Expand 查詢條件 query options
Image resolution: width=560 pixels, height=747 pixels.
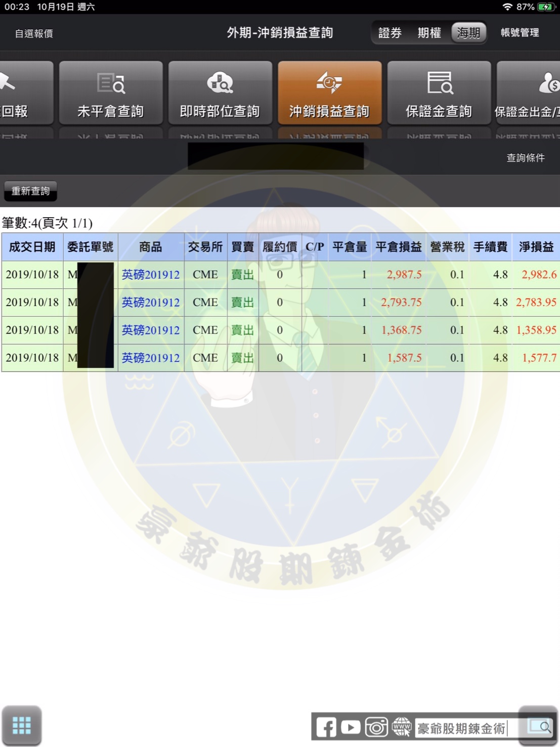coord(526,158)
